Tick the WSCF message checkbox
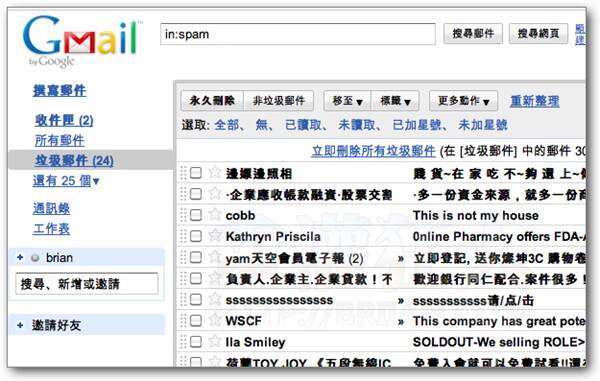 196,320
